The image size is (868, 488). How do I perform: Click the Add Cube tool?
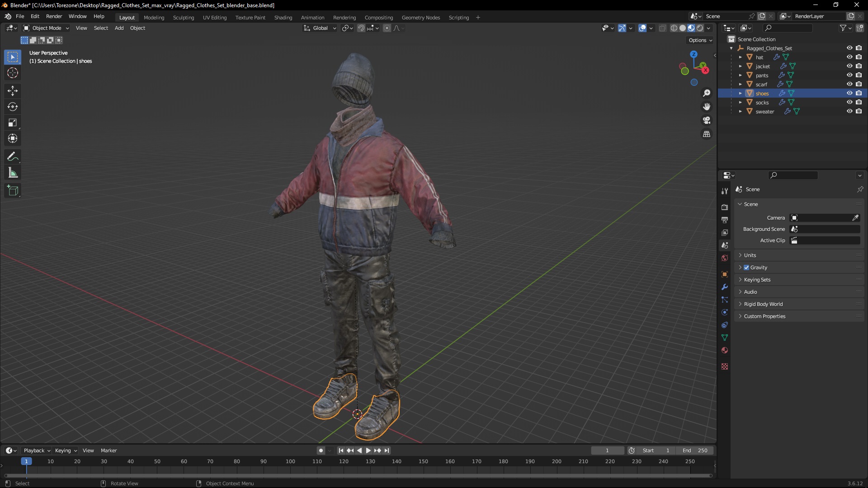click(x=13, y=191)
